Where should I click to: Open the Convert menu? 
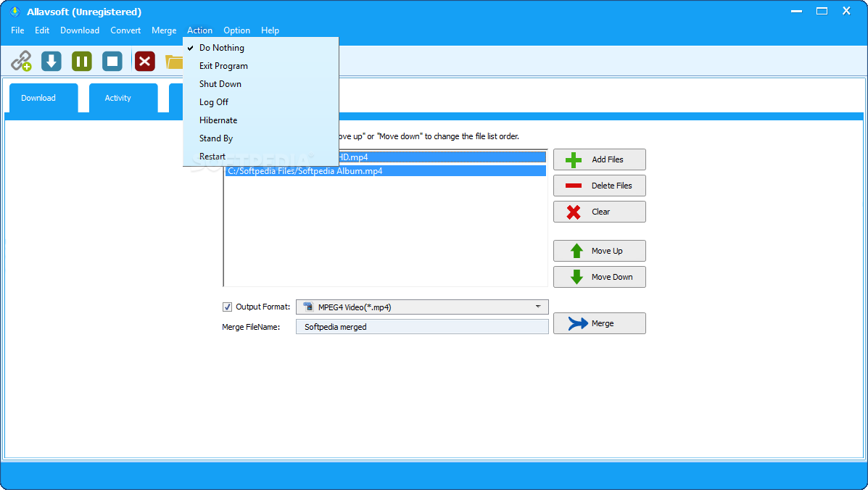pyautogui.click(x=125, y=30)
